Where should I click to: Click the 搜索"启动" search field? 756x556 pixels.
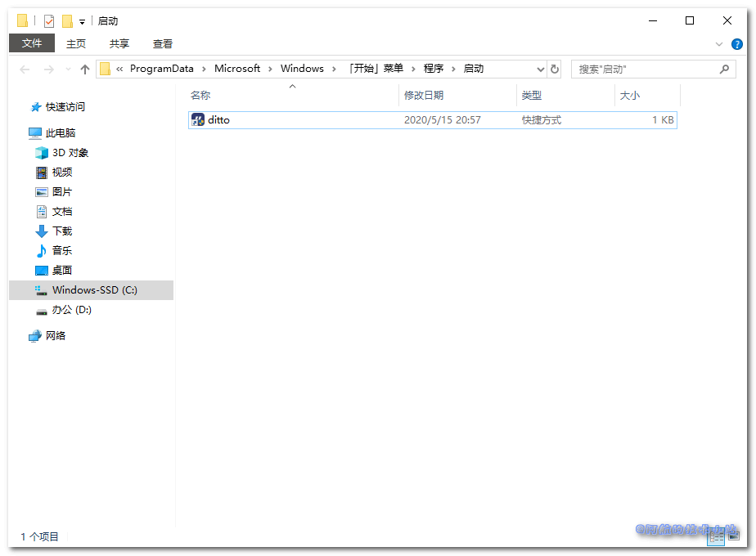click(642, 69)
